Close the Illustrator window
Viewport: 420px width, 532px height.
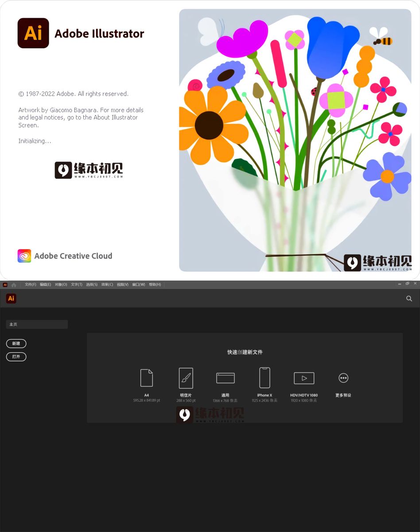(416, 284)
